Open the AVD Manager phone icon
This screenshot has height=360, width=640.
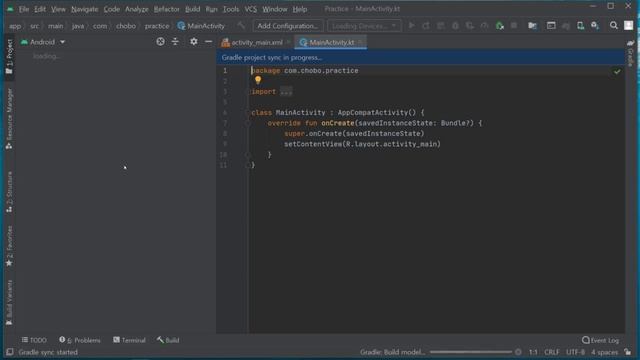tap(580, 26)
